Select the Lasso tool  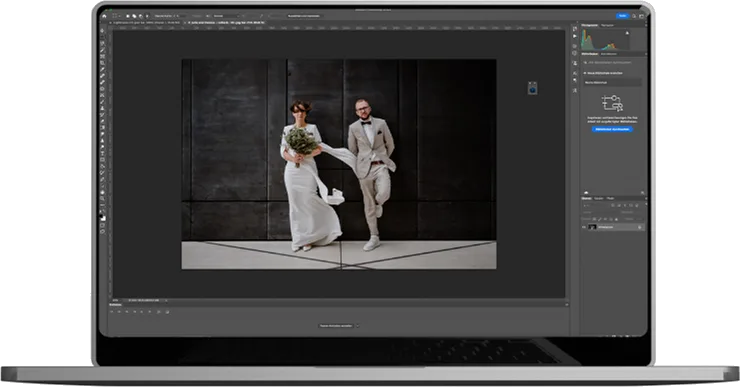click(x=102, y=43)
